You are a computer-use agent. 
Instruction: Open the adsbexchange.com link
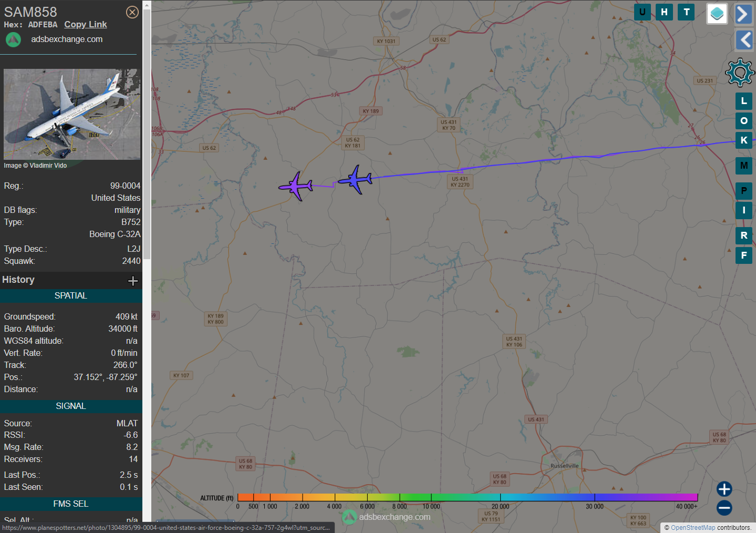coord(67,39)
